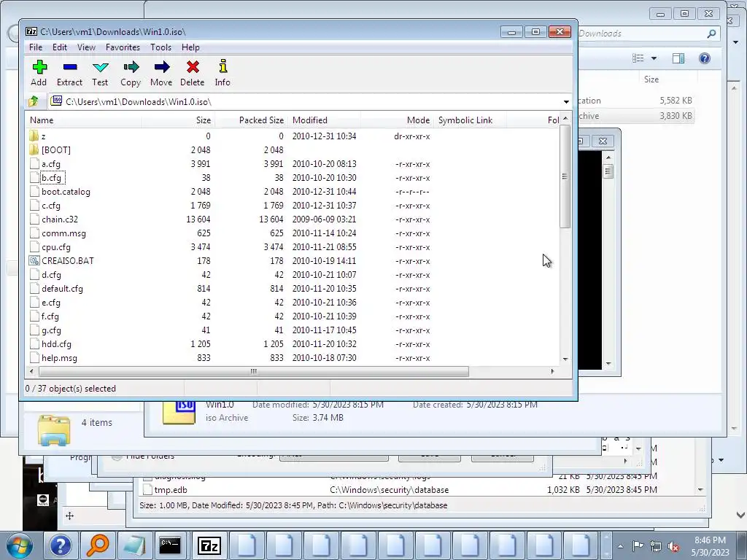Select the CREAISO.BAT file icon

(34, 261)
